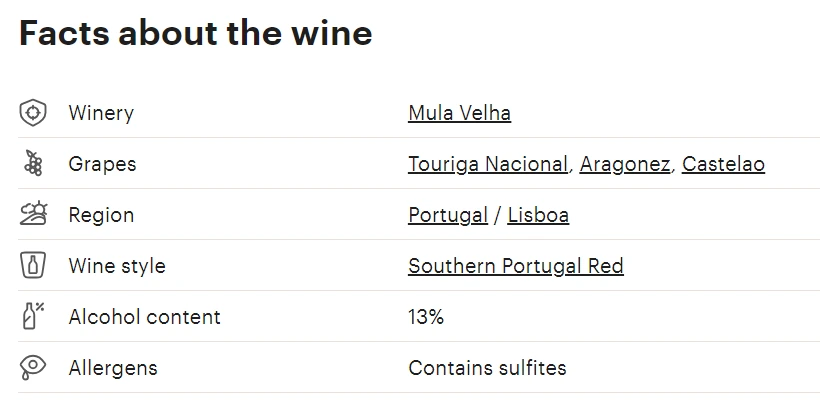The width and height of the screenshot is (820, 400).
Task: Click the 'Contains sulfites' text
Action: (487, 368)
